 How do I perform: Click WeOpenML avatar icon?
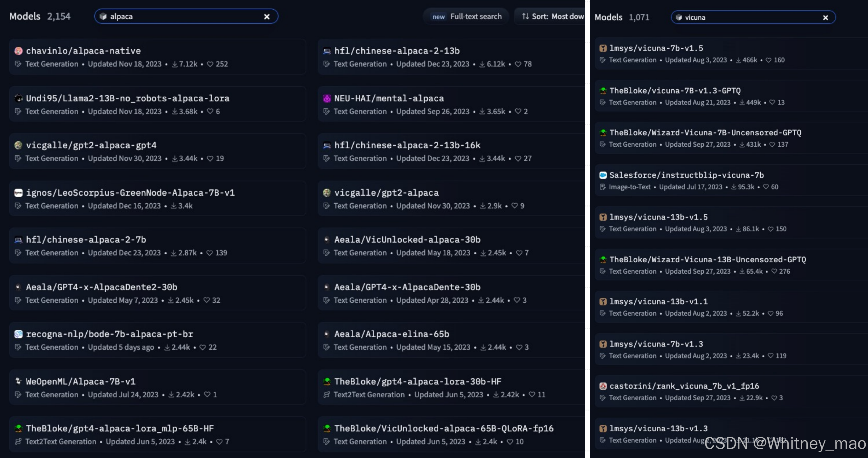click(18, 382)
